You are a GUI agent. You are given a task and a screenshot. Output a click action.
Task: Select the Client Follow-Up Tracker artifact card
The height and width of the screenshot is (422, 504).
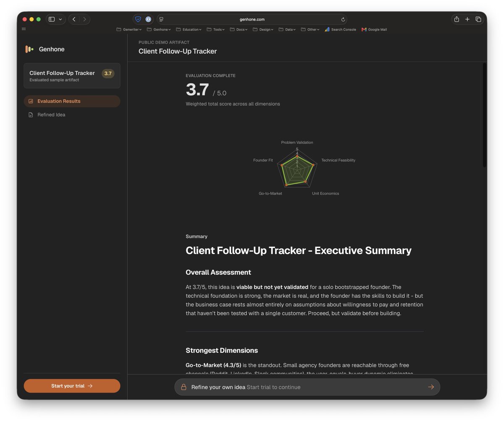(72, 76)
